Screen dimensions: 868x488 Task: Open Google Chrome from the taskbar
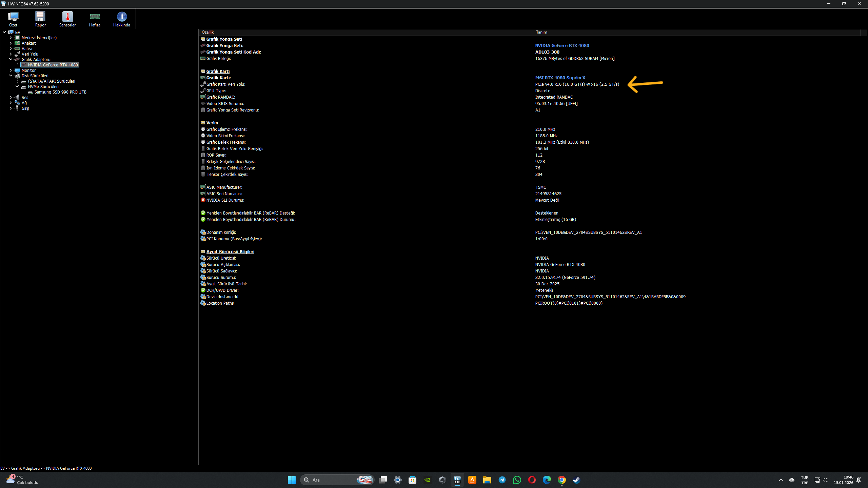(x=561, y=480)
